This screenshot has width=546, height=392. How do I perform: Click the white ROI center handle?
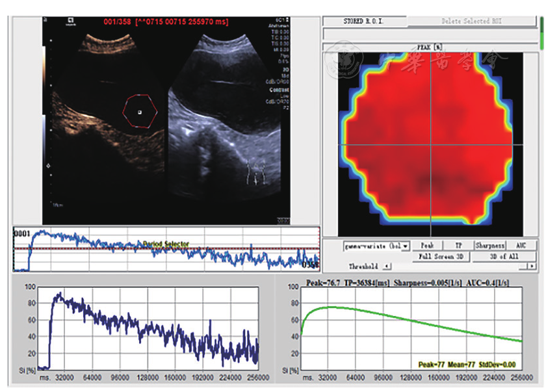pyautogui.click(x=139, y=112)
